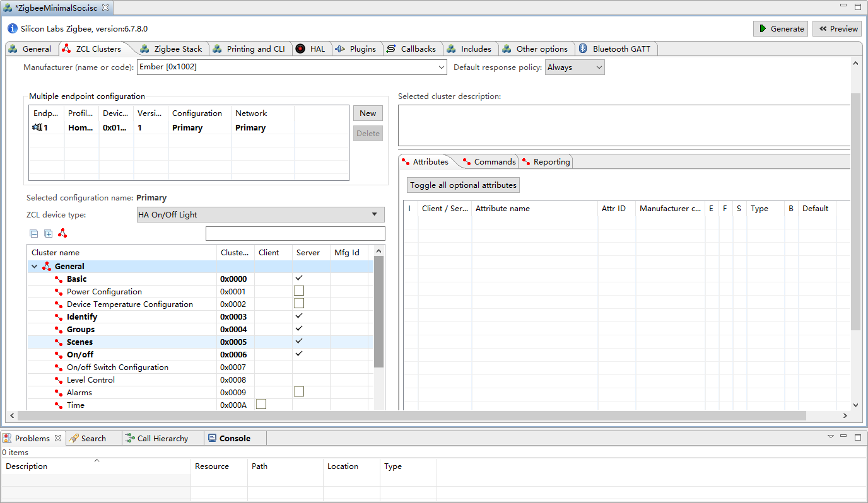Open the Other options tab

tap(536, 49)
